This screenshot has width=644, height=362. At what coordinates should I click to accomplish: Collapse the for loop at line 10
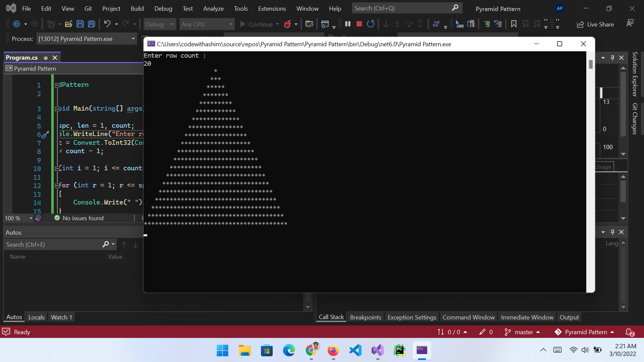[57, 168]
